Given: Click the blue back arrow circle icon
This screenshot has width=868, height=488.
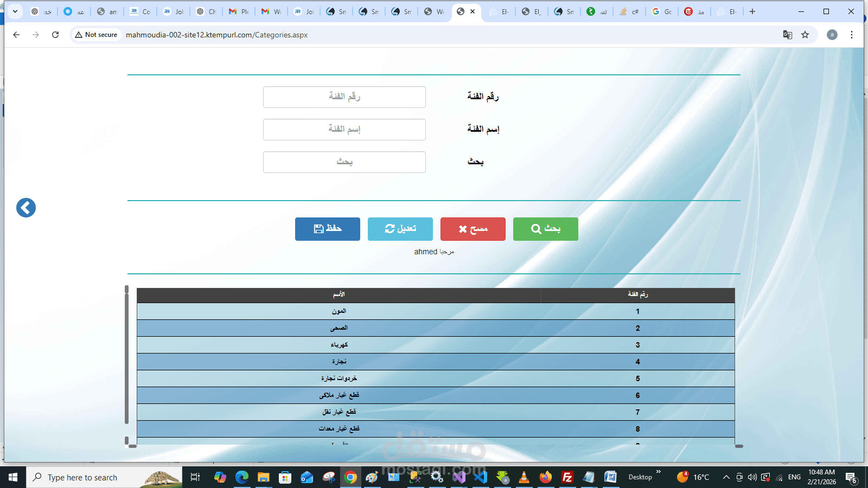Looking at the screenshot, I should [x=26, y=208].
